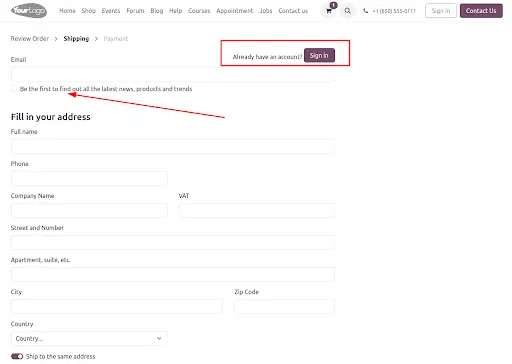Image resolution: width=512 pixels, height=364 pixels.
Task: Open the Courses menu item
Action: [199, 11]
